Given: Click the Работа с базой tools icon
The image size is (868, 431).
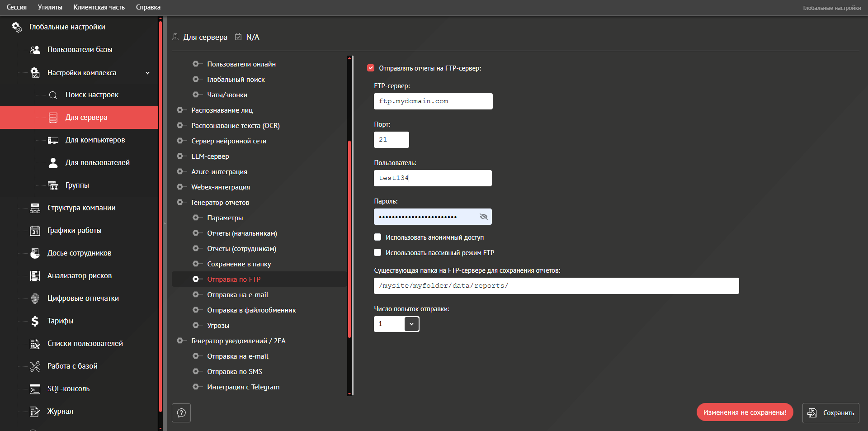Looking at the screenshot, I should tap(35, 366).
